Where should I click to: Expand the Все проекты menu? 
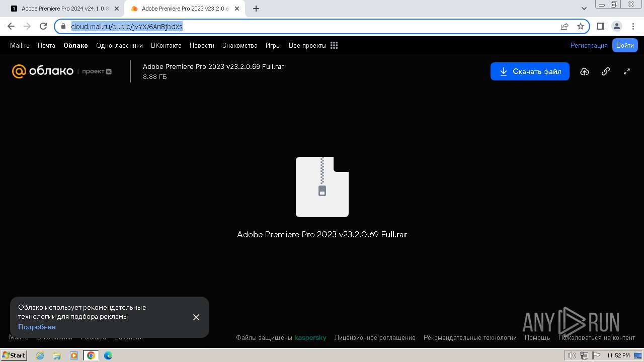[307, 45]
